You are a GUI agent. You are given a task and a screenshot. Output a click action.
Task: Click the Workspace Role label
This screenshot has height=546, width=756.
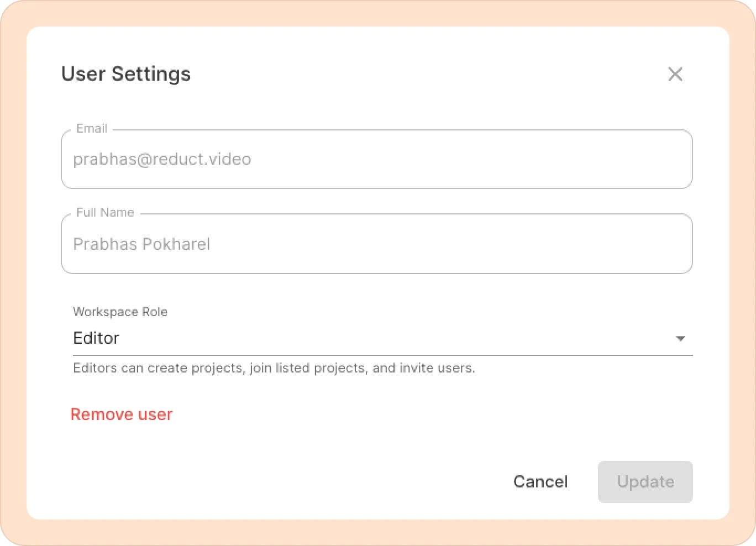click(x=120, y=312)
